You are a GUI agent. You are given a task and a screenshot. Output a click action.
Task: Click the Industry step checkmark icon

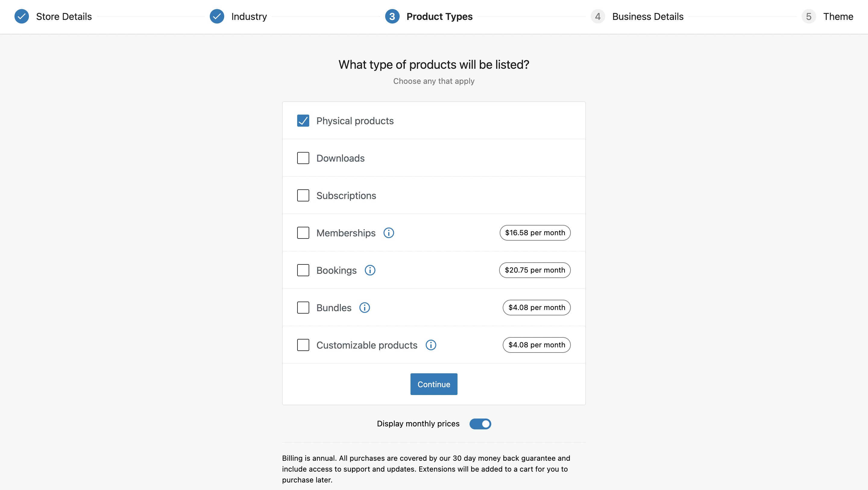[217, 16]
